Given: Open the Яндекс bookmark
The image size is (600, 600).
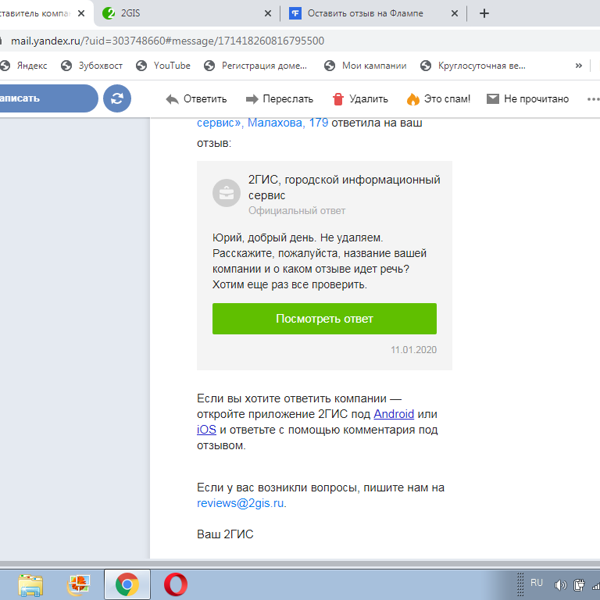Looking at the screenshot, I should (24, 65).
